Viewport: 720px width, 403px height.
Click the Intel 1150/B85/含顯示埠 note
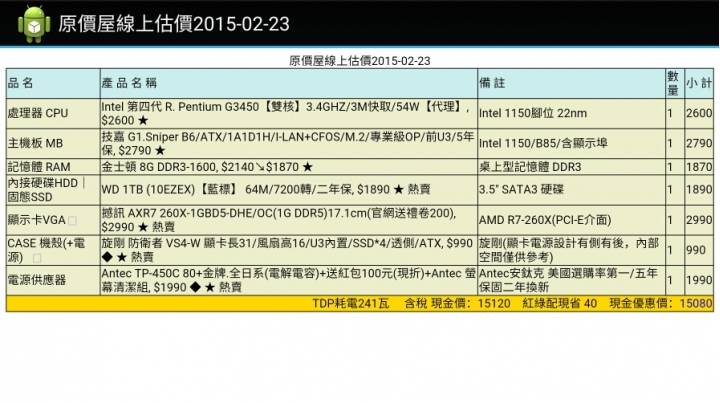(571, 144)
